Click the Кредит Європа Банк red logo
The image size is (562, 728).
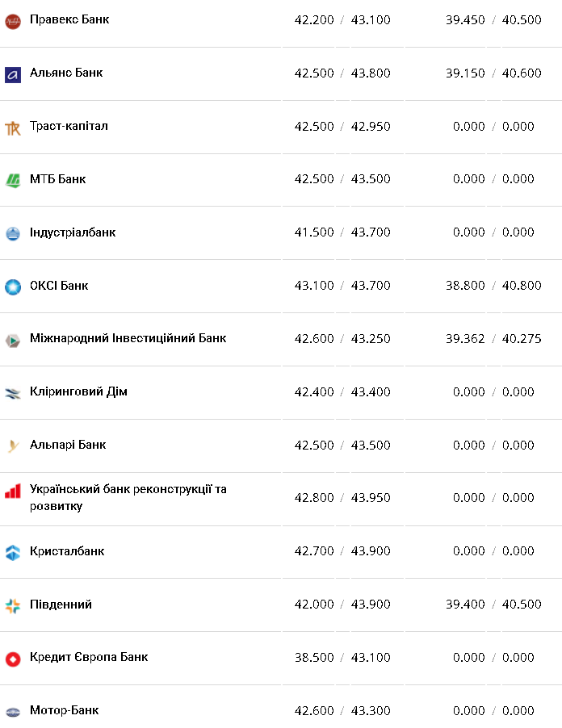(x=13, y=659)
